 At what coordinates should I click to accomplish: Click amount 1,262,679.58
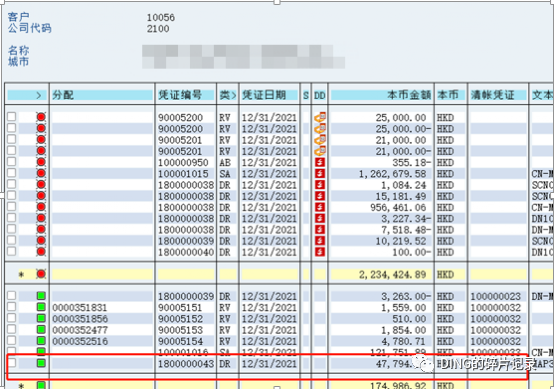point(393,174)
